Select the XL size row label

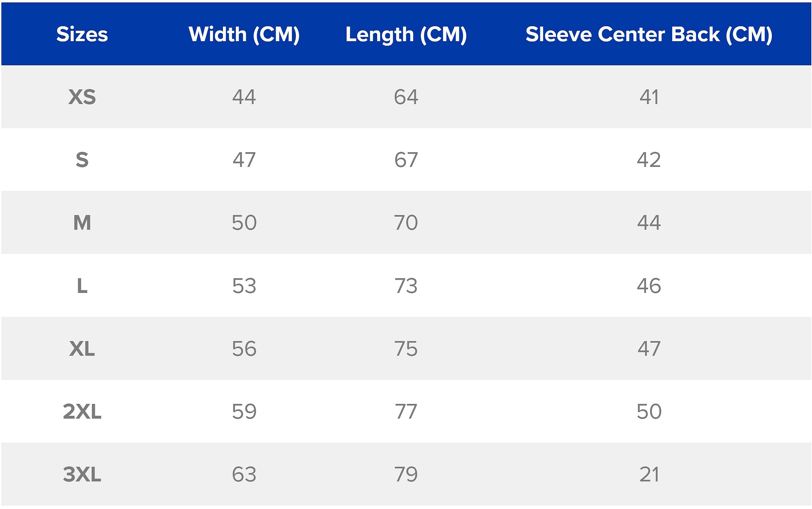pos(82,348)
